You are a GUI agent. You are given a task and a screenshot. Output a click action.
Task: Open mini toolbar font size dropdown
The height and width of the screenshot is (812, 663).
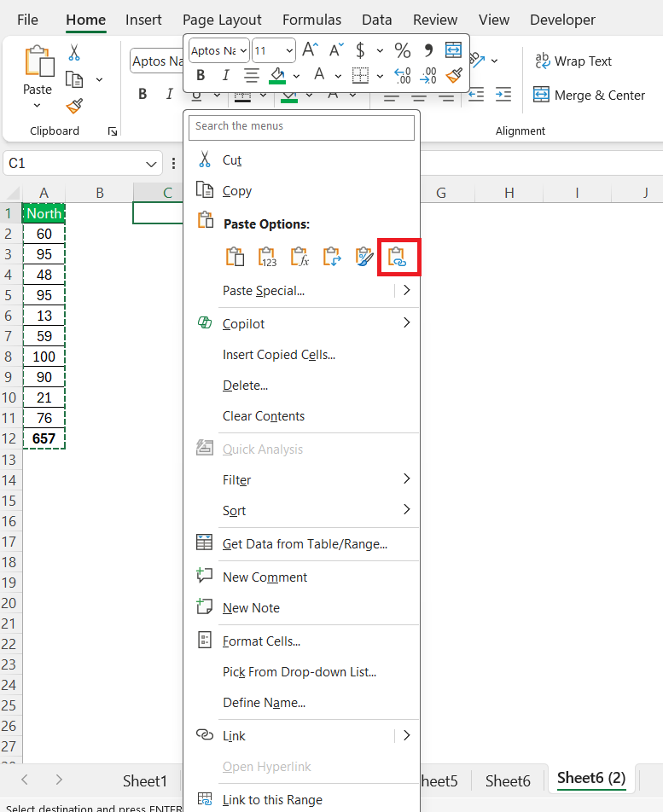289,51
